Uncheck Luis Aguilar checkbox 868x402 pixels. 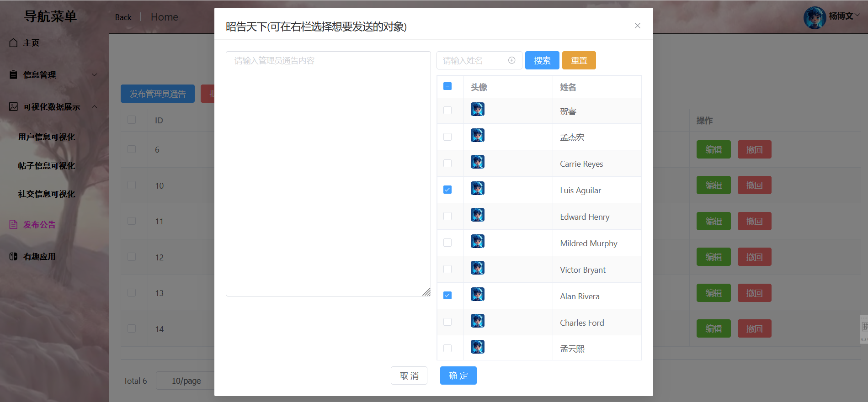[x=447, y=190]
